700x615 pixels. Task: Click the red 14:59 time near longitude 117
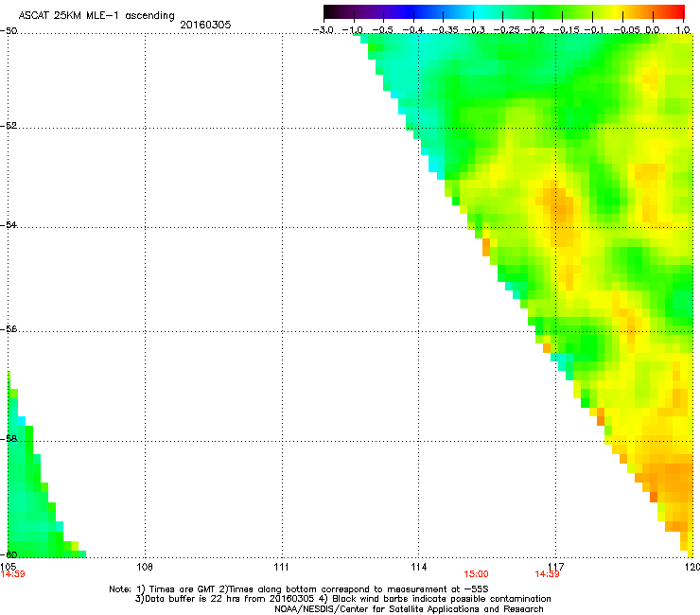547,574
